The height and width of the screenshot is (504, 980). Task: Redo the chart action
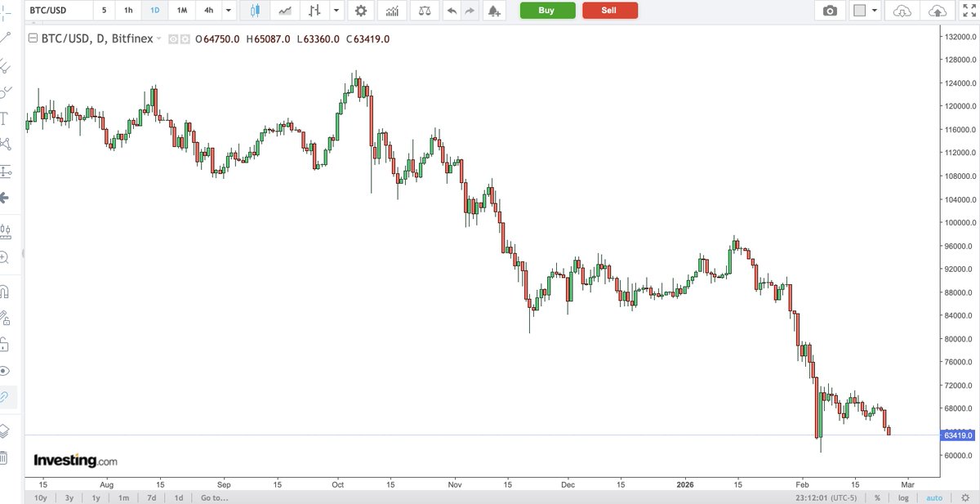470,11
